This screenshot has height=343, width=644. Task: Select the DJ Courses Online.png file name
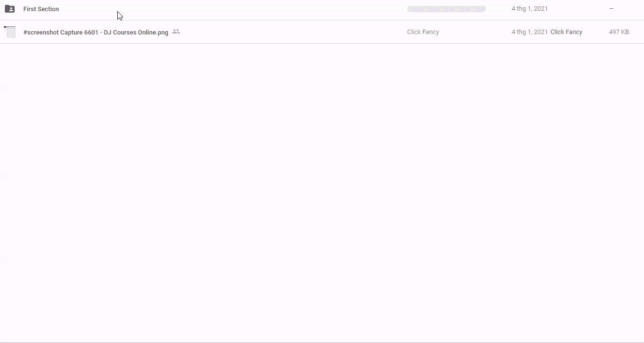tap(96, 33)
